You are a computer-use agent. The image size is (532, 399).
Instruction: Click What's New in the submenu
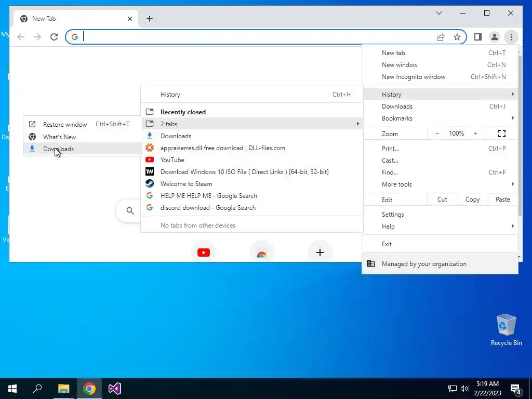tap(83, 137)
